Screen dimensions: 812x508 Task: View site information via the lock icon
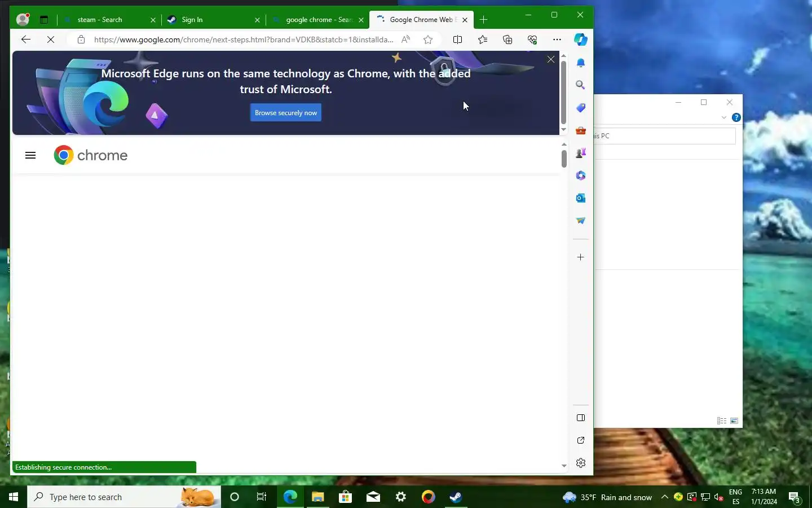81,40
